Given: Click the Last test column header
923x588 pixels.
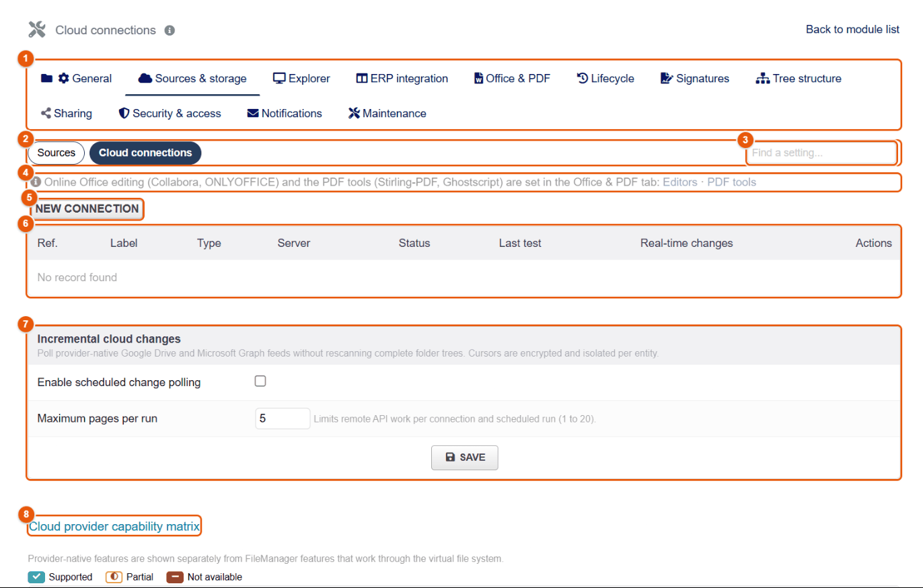Looking at the screenshot, I should click(520, 243).
